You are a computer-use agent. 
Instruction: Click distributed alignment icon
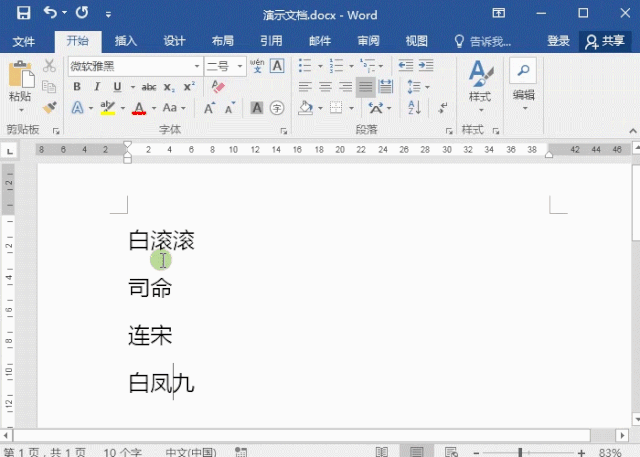click(386, 87)
